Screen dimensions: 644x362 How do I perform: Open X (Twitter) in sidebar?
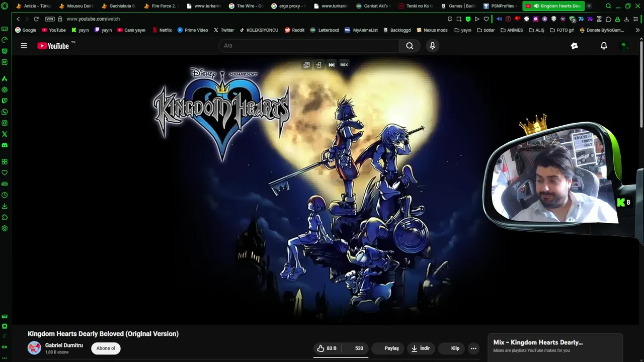pyautogui.click(x=5, y=134)
